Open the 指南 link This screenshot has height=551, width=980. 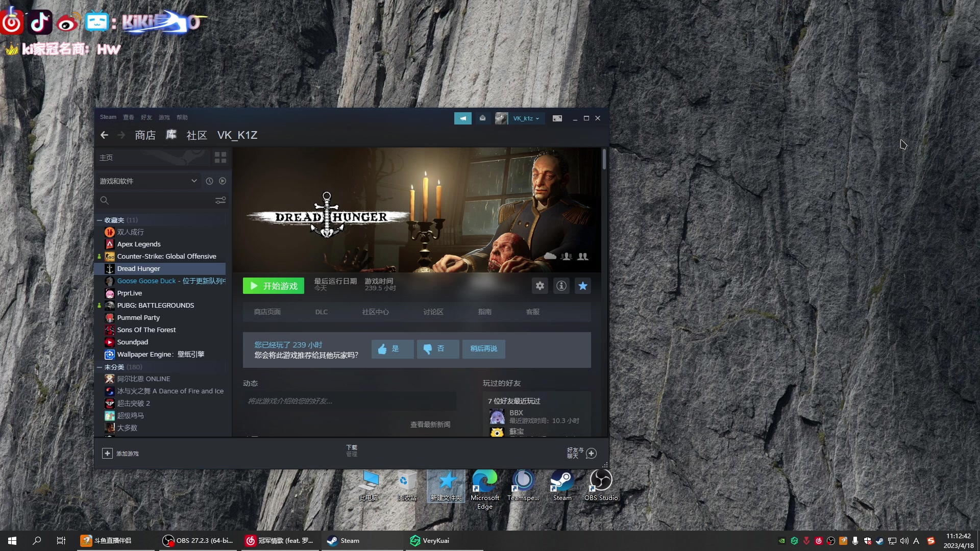485,312
